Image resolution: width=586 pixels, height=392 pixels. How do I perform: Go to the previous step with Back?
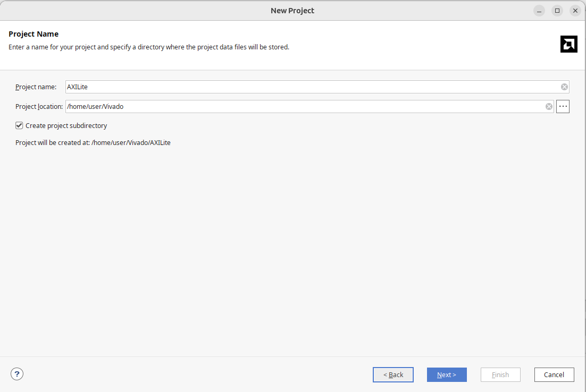click(x=393, y=374)
